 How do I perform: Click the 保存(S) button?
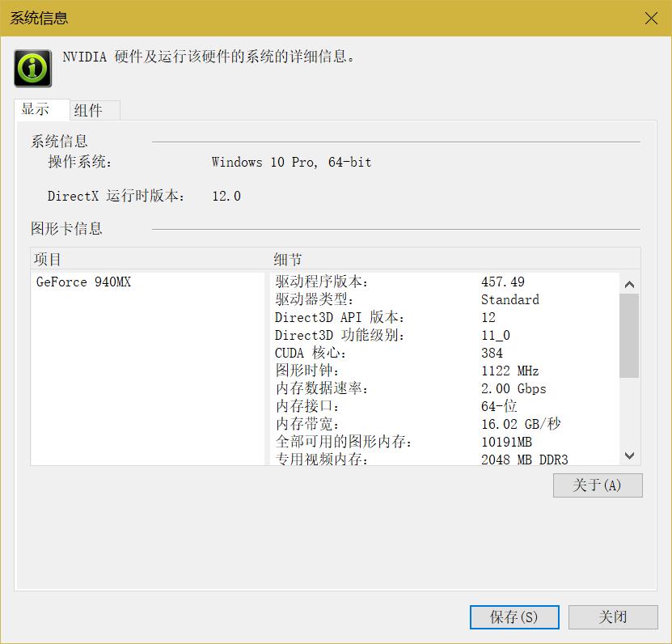tap(514, 617)
